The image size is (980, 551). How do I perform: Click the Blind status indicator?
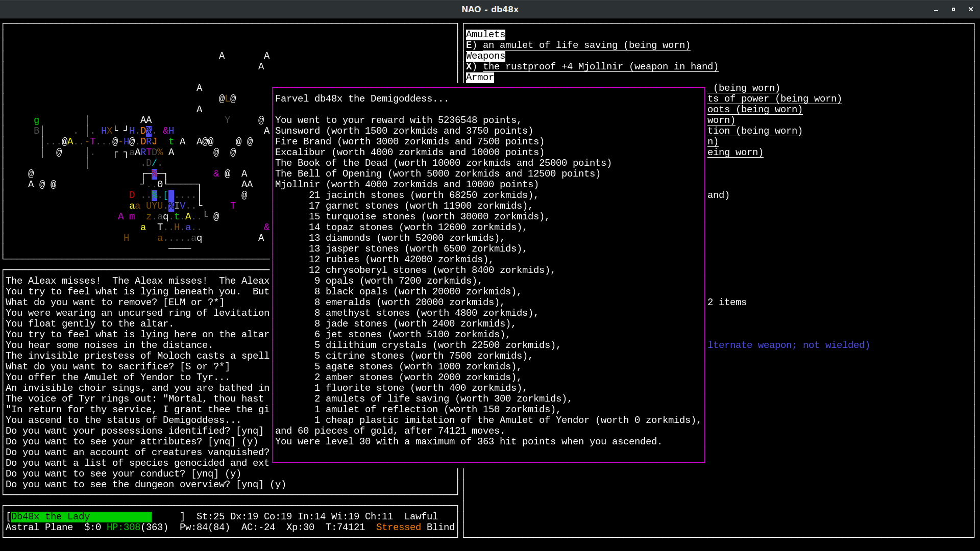(440, 527)
